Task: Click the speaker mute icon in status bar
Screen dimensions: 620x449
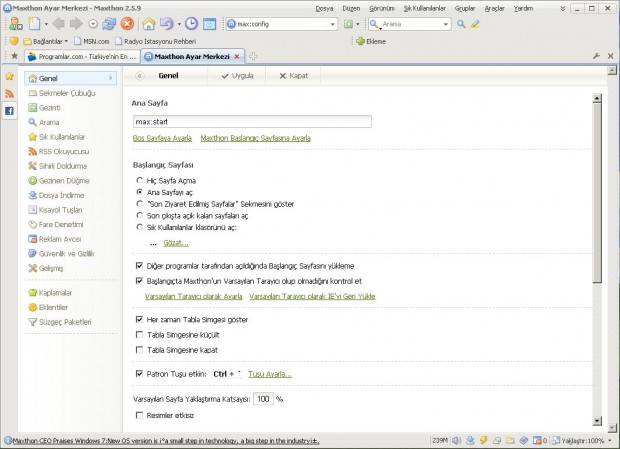Action: pos(457,440)
